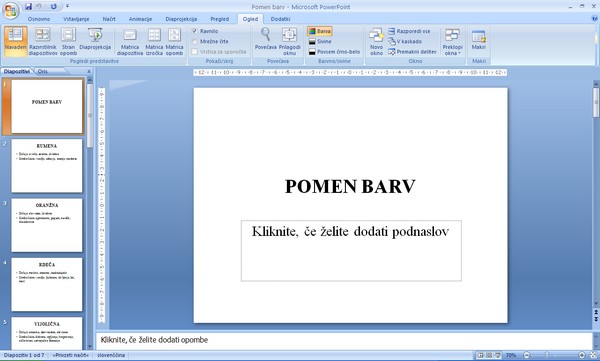Open the Makri button
The width and height of the screenshot is (600, 361).
[x=479, y=39]
